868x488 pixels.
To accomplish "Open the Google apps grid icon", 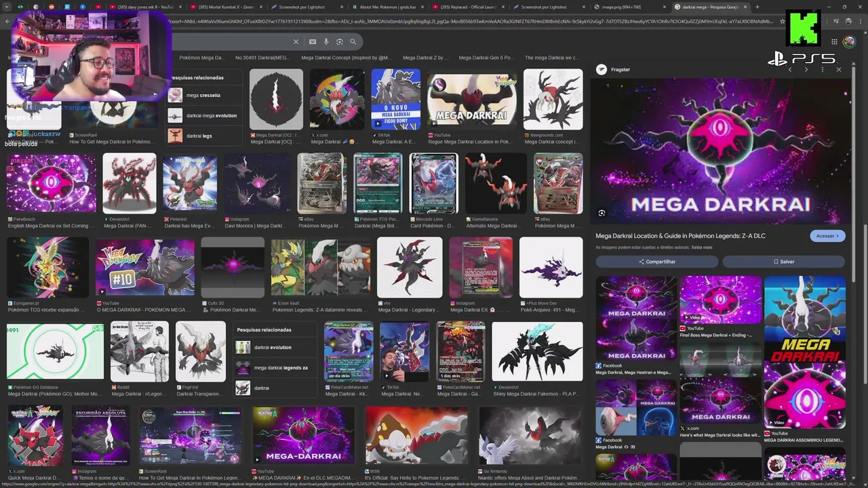I will click(x=834, y=41).
